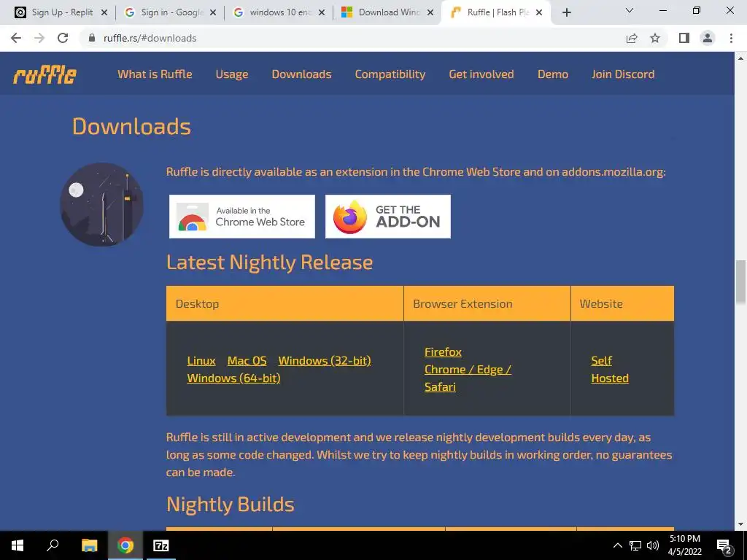Click the Website column header
Screen dimensions: 747x560
(x=622, y=303)
